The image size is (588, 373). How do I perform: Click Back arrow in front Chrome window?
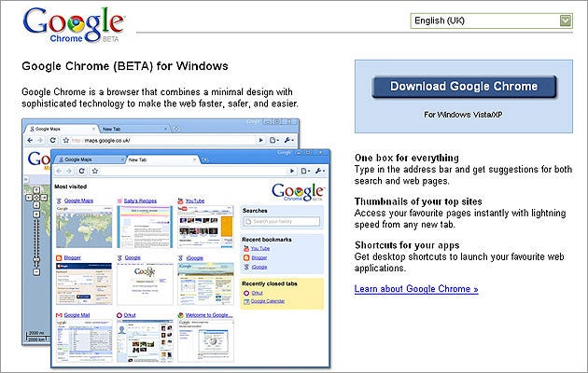(59, 171)
